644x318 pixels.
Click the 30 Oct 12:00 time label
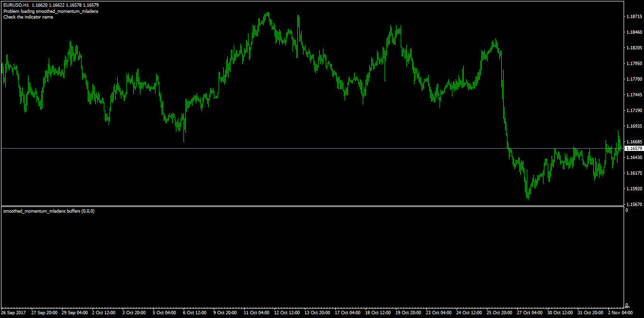point(561,313)
